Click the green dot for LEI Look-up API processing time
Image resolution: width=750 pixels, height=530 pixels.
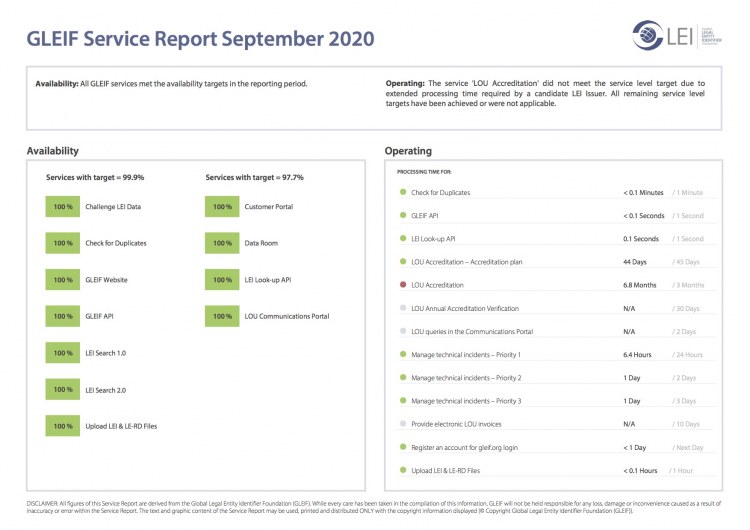[402, 239]
